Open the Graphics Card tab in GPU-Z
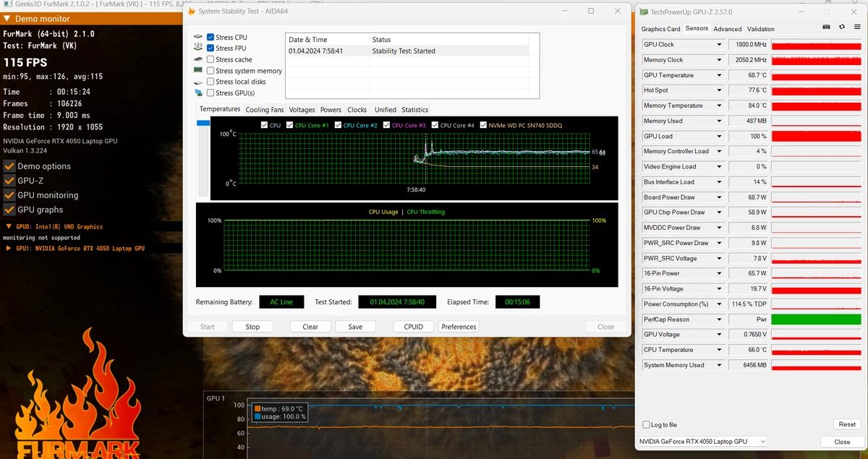The height and width of the screenshot is (459, 868). 660,29
